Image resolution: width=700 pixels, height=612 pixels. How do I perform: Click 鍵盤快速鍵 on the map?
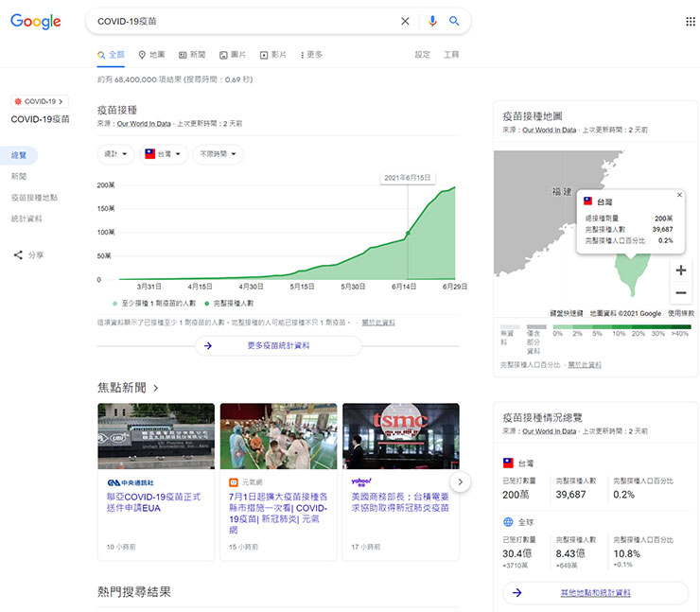(x=567, y=313)
